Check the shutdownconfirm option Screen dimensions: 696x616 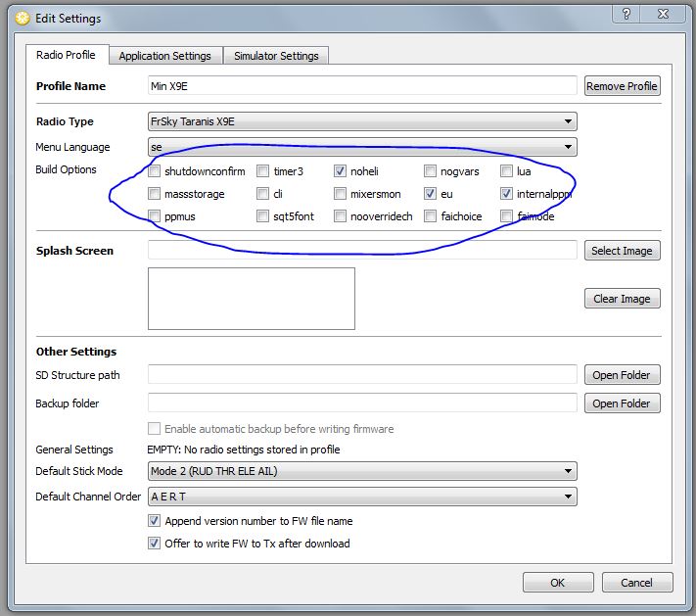155,171
